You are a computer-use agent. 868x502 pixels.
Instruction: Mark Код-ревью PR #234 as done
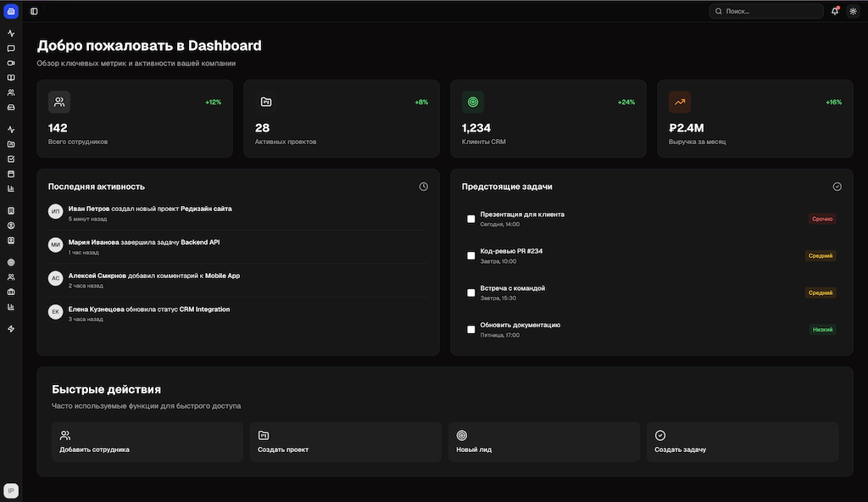click(471, 255)
